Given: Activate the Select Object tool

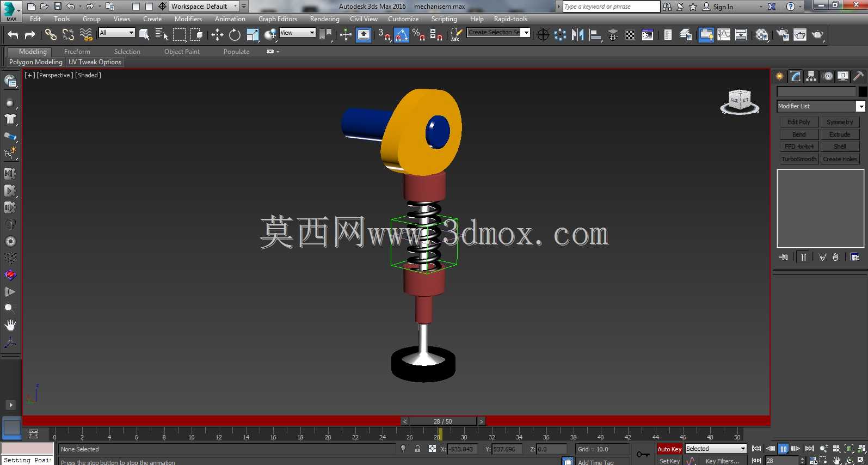Looking at the screenshot, I should 144,35.
